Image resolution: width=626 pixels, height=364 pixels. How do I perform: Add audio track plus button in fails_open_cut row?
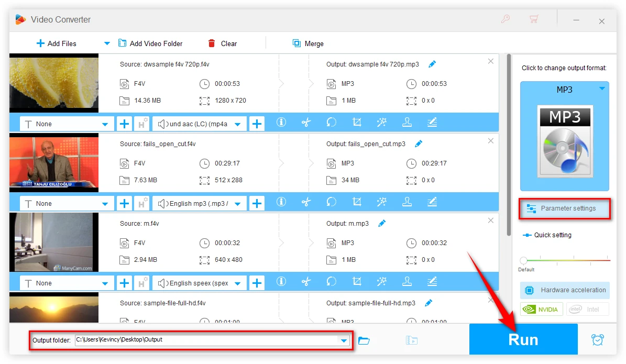[257, 204]
